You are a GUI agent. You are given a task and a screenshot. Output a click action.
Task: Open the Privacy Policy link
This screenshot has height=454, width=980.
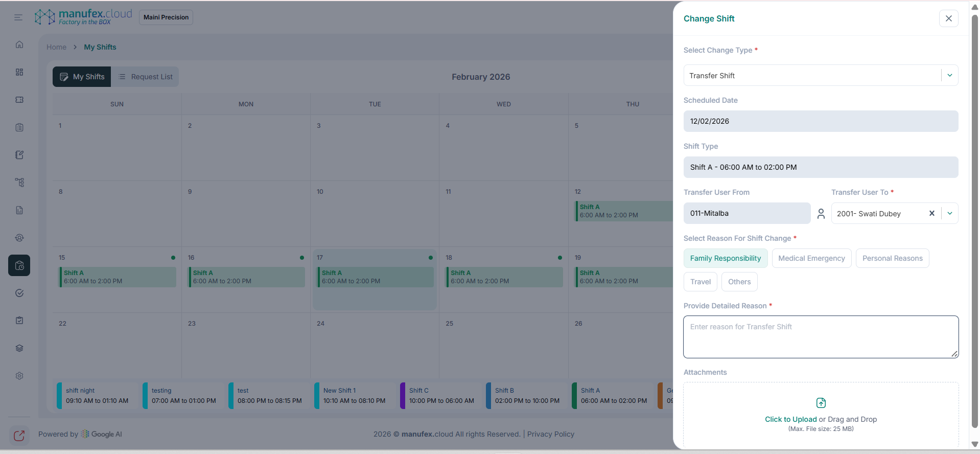[x=550, y=434]
